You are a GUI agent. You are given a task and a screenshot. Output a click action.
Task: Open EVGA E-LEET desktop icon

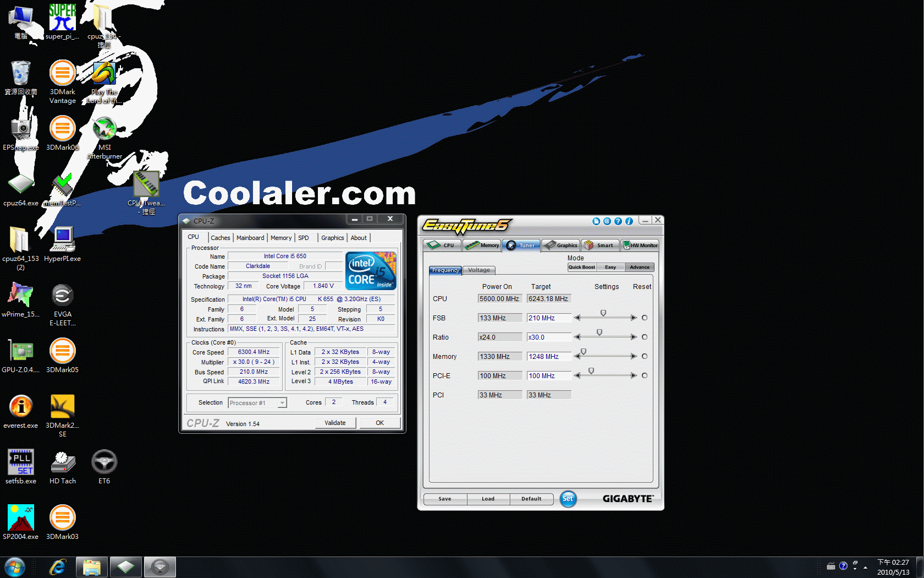(x=62, y=304)
